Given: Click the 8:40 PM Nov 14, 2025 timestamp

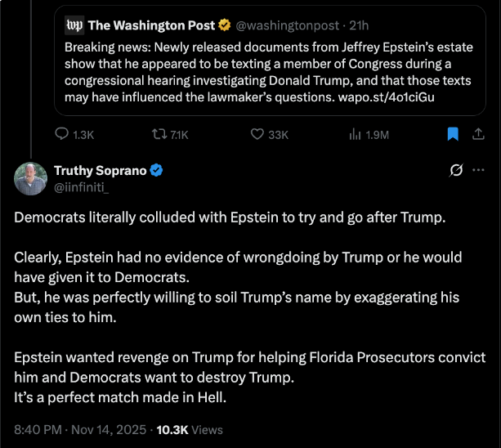Looking at the screenshot, I should point(80,429).
